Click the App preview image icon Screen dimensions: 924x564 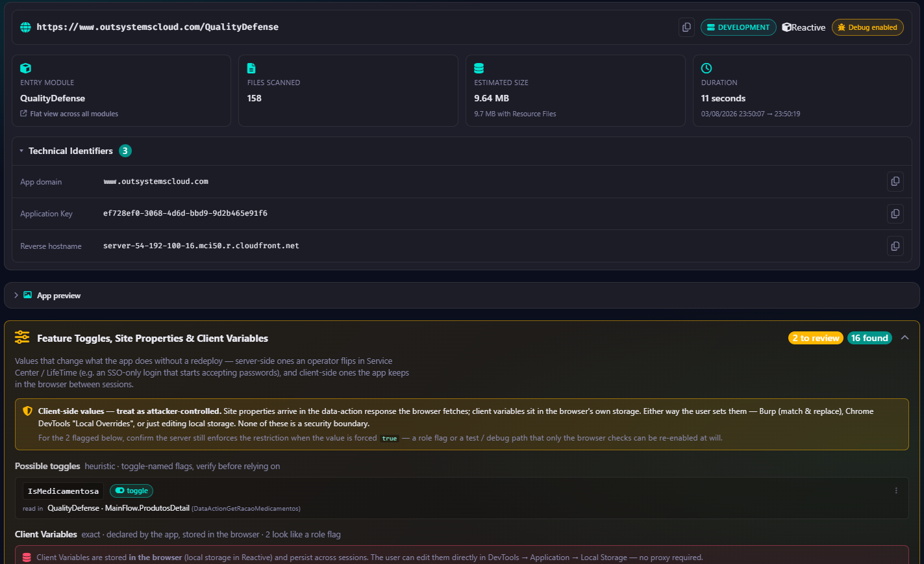pyautogui.click(x=27, y=295)
